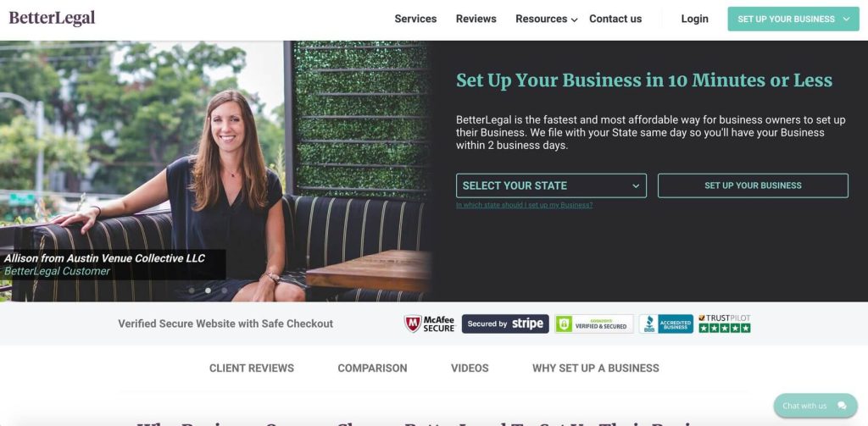This screenshot has width=868, height=426.
Task: Open the GoDaddy Verified & Secured badge
Action: tap(593, 324)
